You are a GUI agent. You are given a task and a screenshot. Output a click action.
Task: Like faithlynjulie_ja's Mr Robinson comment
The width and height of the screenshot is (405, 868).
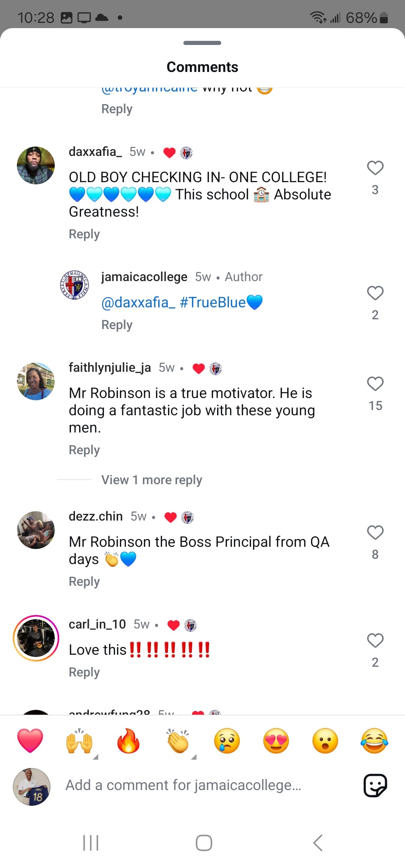[375, 384]
